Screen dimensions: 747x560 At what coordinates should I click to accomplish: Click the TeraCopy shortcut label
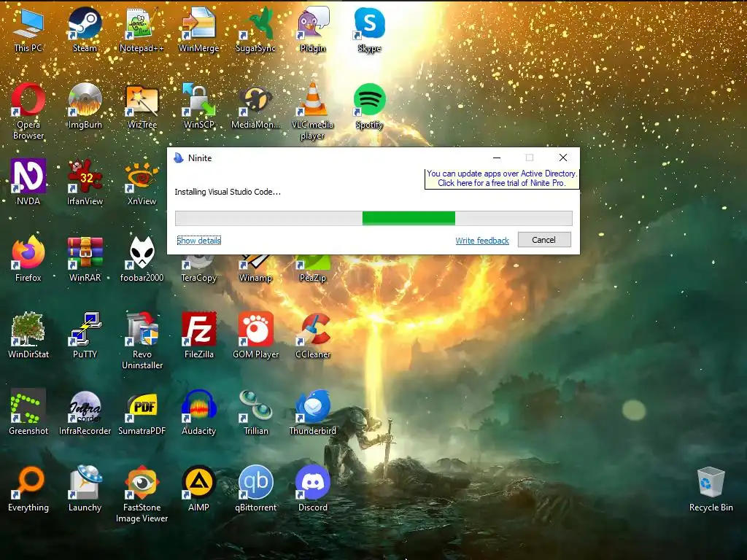pyautogui.click(x=198, y=278)
